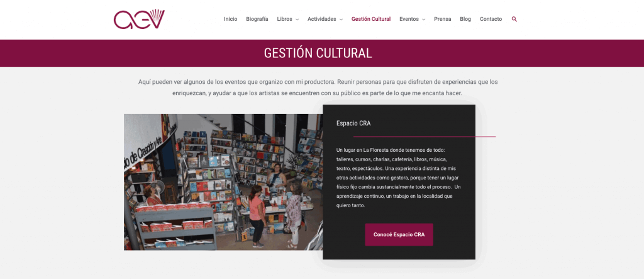Visit the Blog page
Screen dimensions: 644x279
pyautogui.click(x=465, y=19)
